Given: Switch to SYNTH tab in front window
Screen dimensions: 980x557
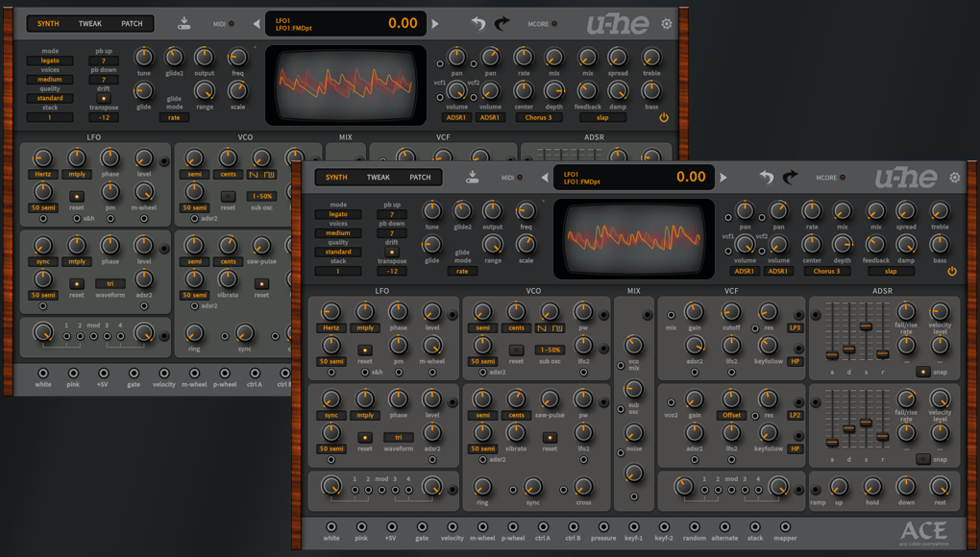Looking at the screenshot, I should click(336, 178).
